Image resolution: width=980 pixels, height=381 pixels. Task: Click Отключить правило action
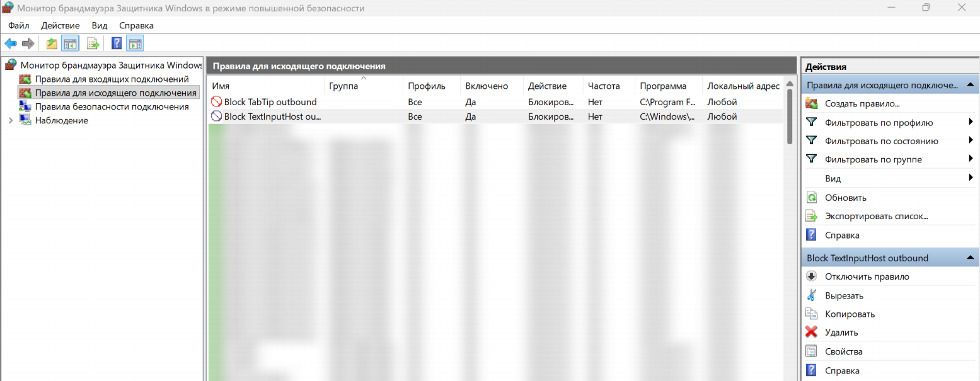click(x=867, y=276)
